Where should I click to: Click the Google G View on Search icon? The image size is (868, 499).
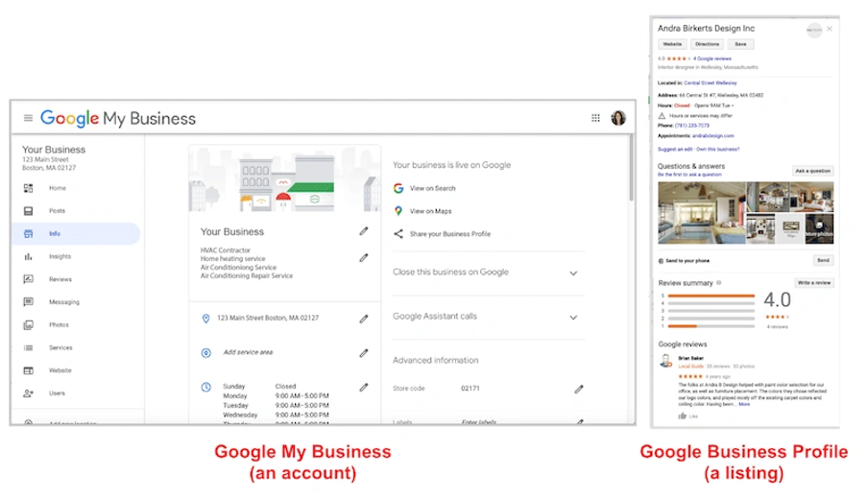(398, 189)
